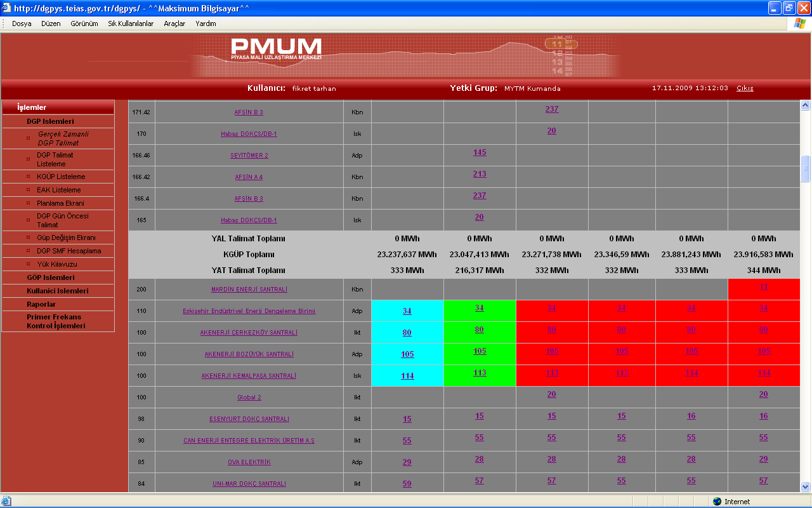The height and width of the screenshot is (508, 812).
Task: Click the Internet Explorer page icon in title bar
Action: (7, 8)
